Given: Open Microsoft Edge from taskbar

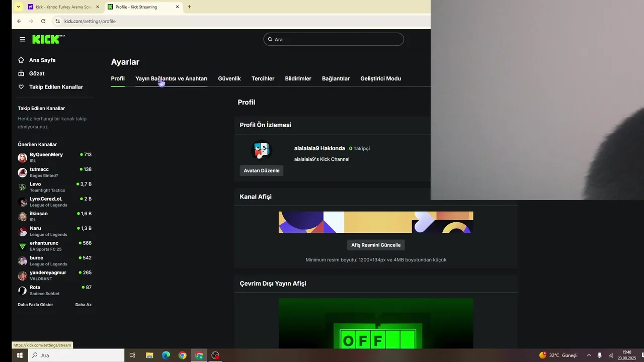Looking at the screenshot, I should pos(166,355).
